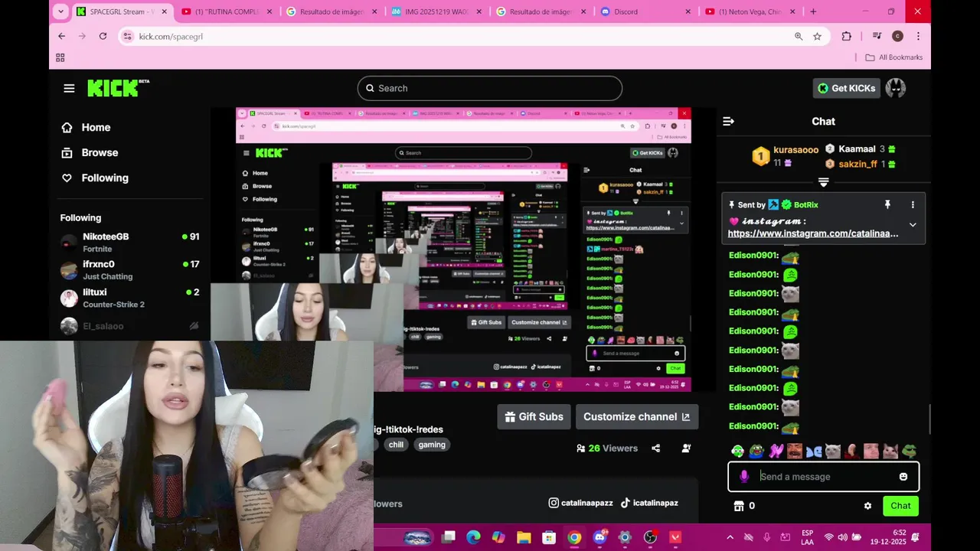Open the profile avatar menu

coord(896,88)
